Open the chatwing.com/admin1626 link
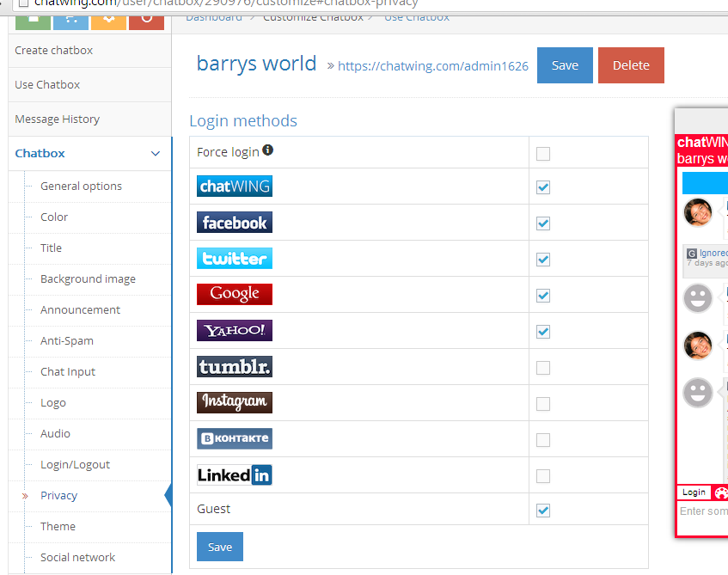The width and height of the screenshot is (728, 575). pos(432,66)
